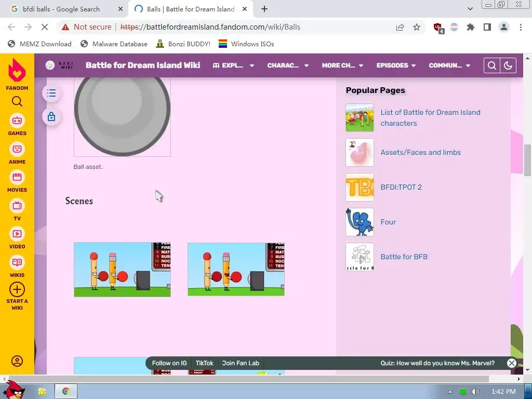The height and width of the screenshot is (399, 532).
Task: Open the Ms. Marvel quiz link
Action: [x=437, y=363]
